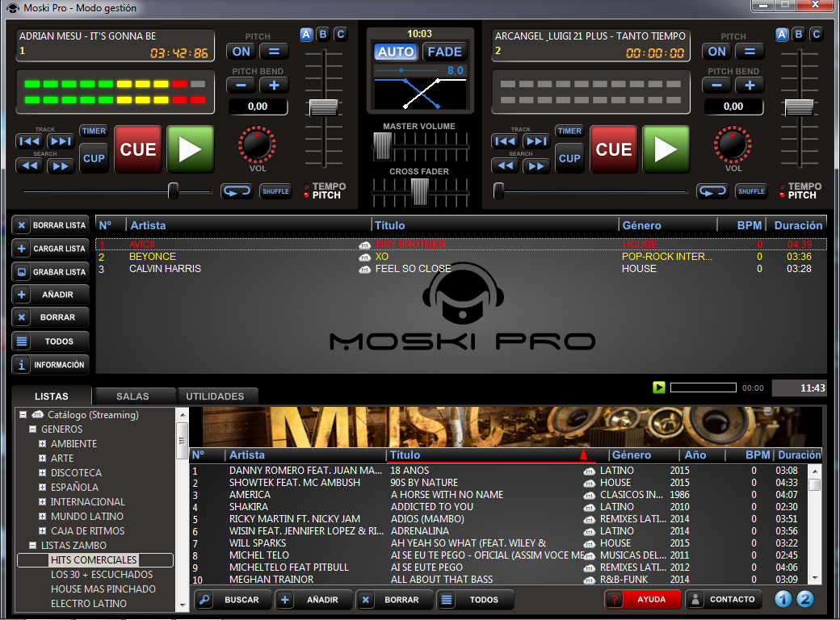Click the CARGAR LISTA button
The height and width of the screenshot is (620, 840).
(x=50, y=248)
